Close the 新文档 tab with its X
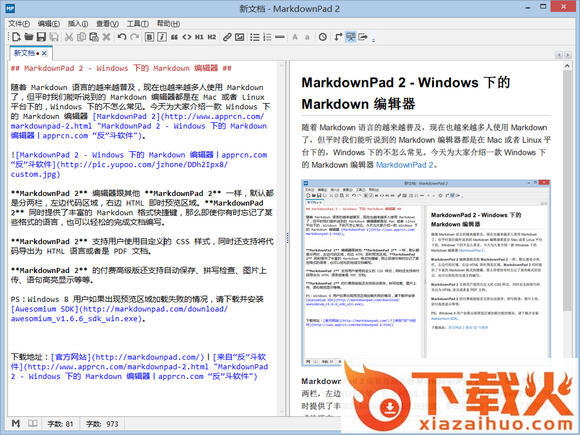 tap(44, 53)
